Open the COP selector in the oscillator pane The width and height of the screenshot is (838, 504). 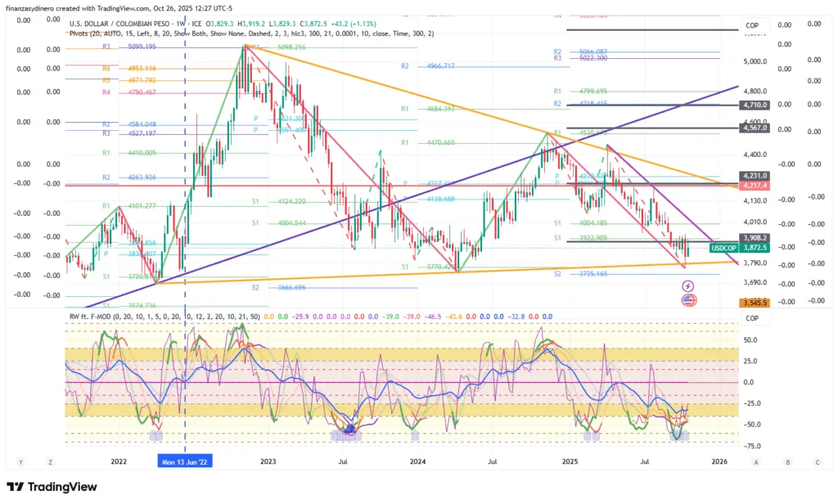click(751, 318)
